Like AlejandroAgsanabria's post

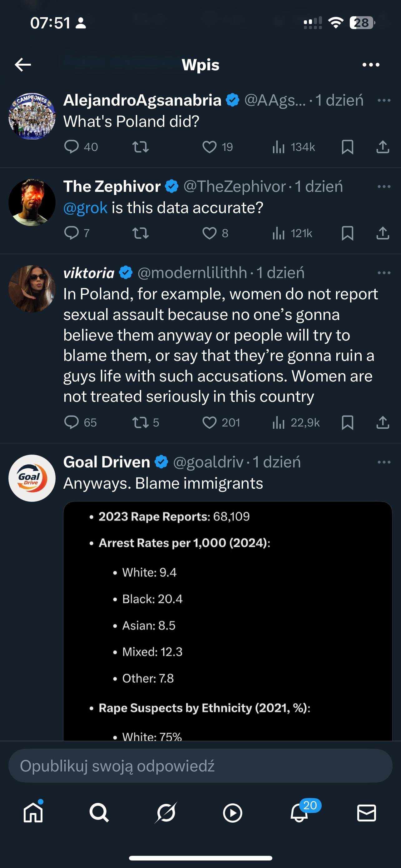[x=210, y=147]
